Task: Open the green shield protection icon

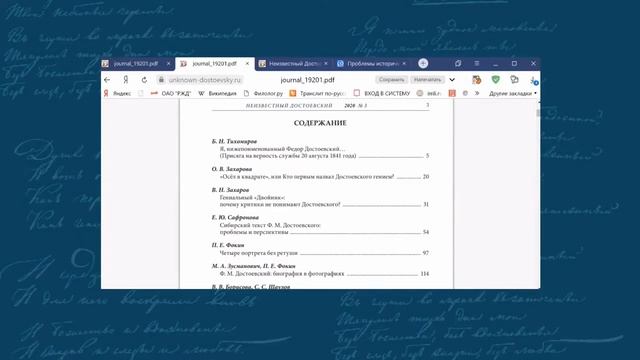Action: (496, 80)
